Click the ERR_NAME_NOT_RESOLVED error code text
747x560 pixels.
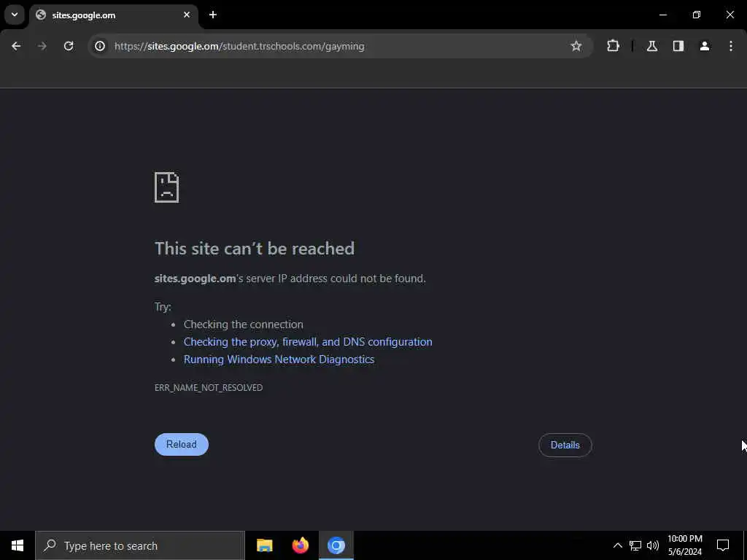[x=209, y=388]
